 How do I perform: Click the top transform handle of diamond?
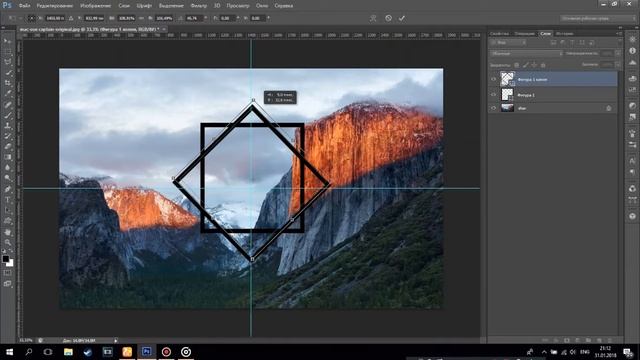click(x=253, y=100)
